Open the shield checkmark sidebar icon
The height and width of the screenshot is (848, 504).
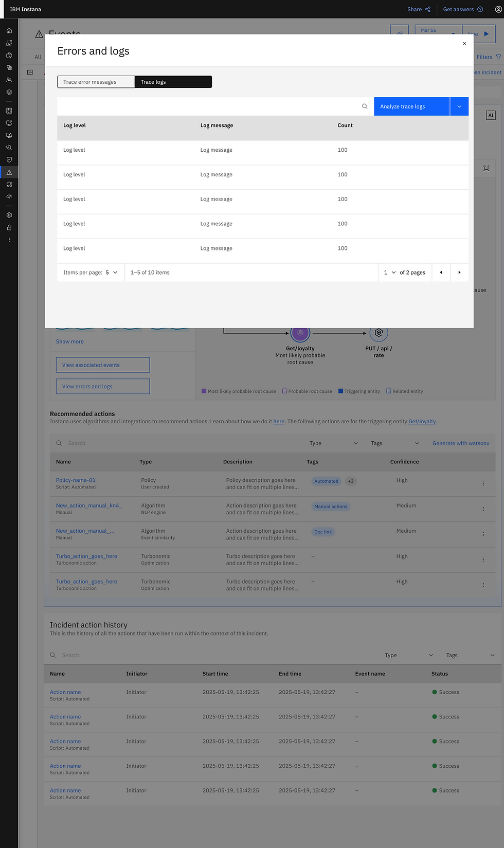pos(9,160)
